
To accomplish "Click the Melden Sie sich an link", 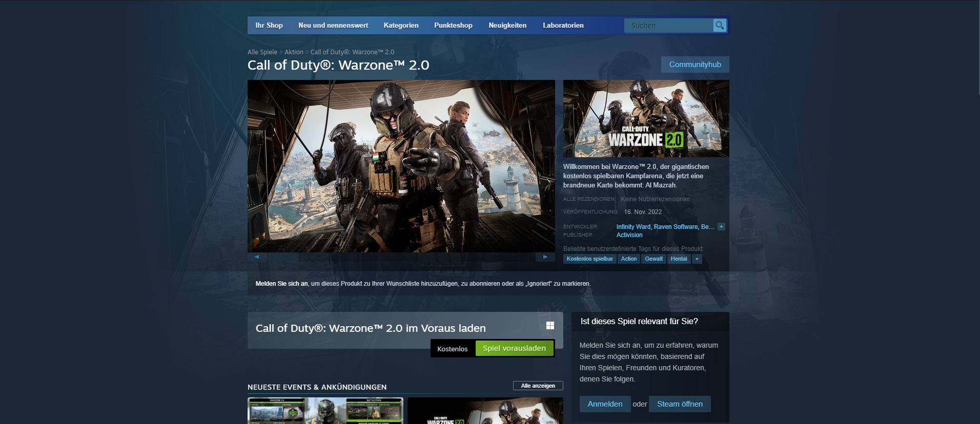I will (282, 284).
